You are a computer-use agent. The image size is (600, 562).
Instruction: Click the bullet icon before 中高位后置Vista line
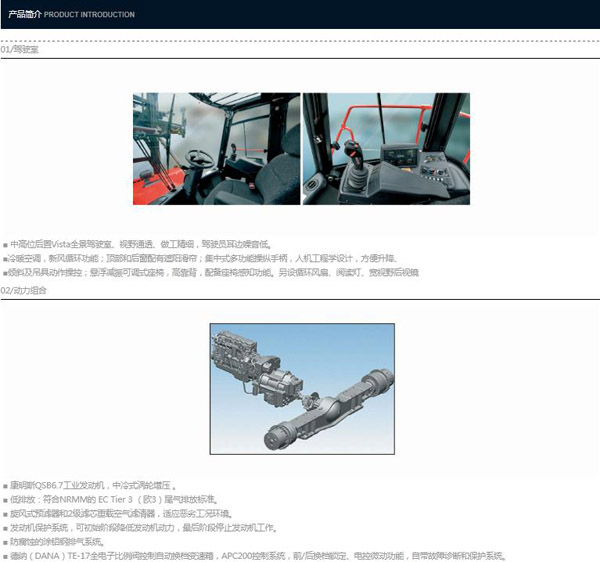pyautogui.click(x=5, y=244)
